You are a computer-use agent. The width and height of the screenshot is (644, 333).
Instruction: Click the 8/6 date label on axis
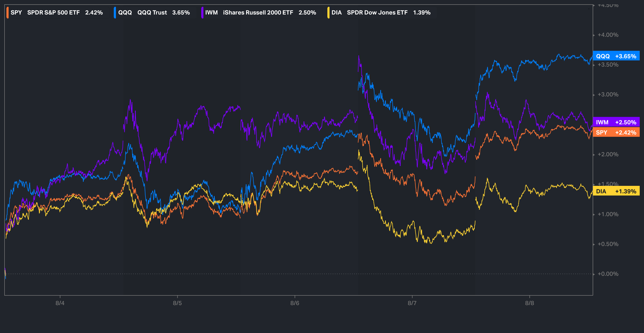point(295,303)
